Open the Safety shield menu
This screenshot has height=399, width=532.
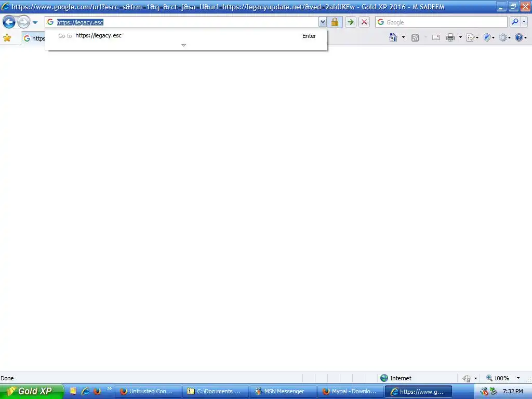pyautogui.click(x=488, y=37)
